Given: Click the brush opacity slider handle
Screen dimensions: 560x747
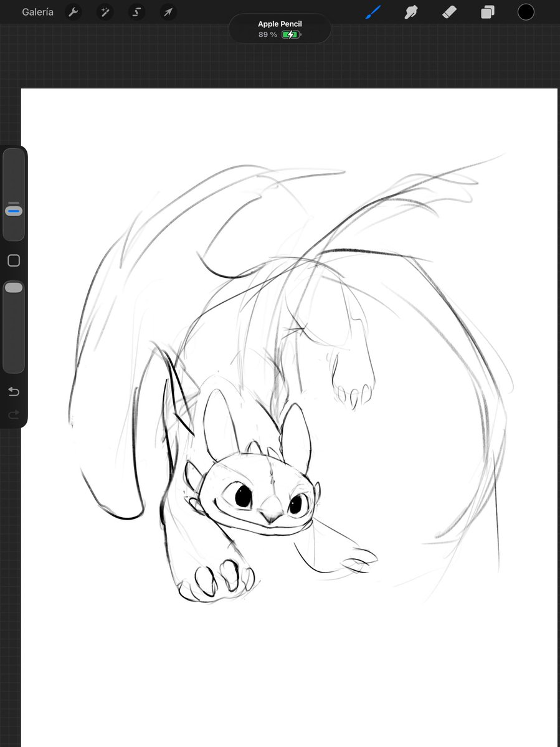Looking at the screenshot, I should [x=14, y=287].
